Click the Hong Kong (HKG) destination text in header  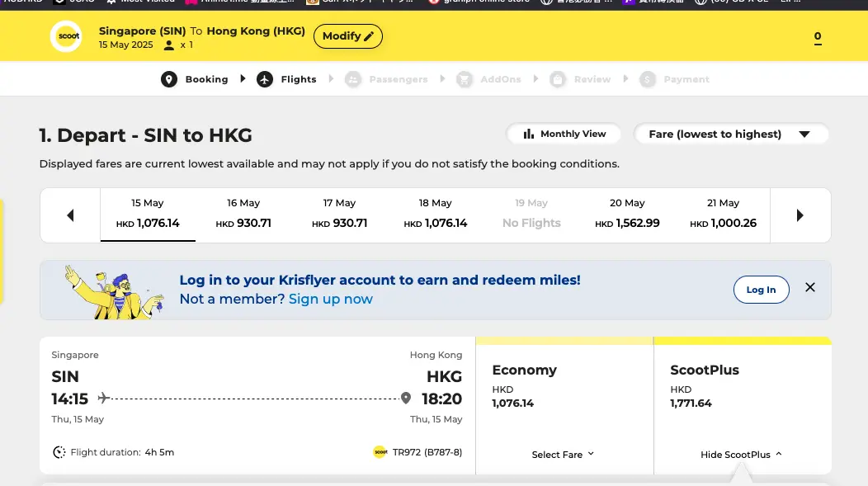pos(256,31)
